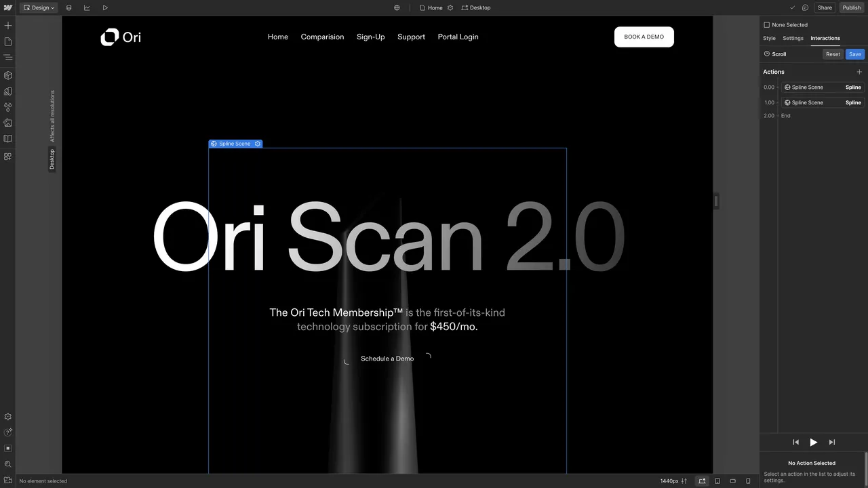
Task: Skip to end of the interaction timeline
Action: pyautogui.click(x=832, y=442)
